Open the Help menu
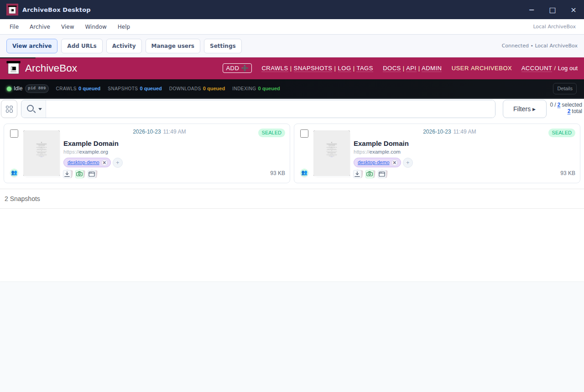This screenshot has width=584, height=392. click(x=124, y=27)
